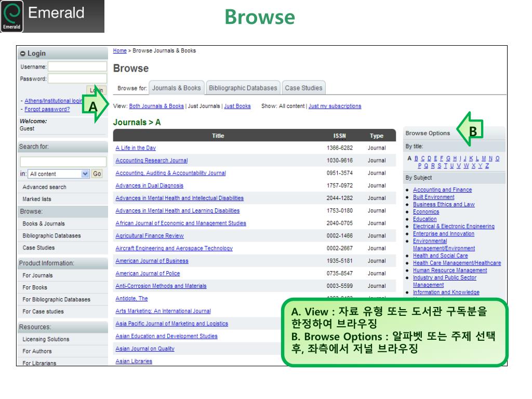Screen dimensions: 532x399
Task: Open Licensing Solutions resource
Action: tap(46, 339)
